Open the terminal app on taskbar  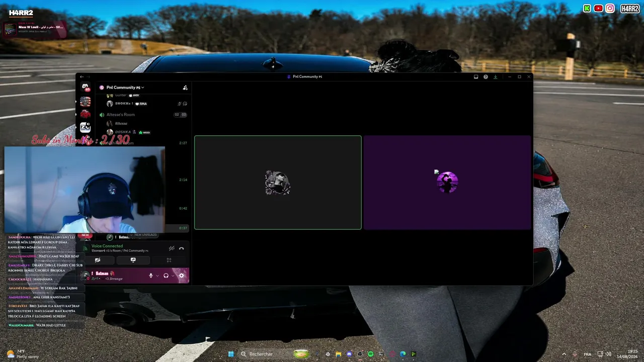point(381,354)
